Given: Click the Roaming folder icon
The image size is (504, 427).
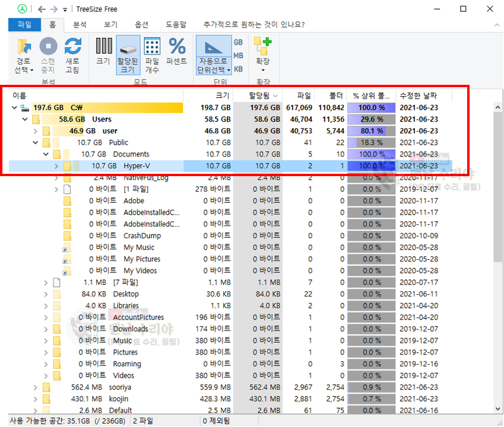Looking at the screenshot, I should pyautogui.click(x=56, y=364).
